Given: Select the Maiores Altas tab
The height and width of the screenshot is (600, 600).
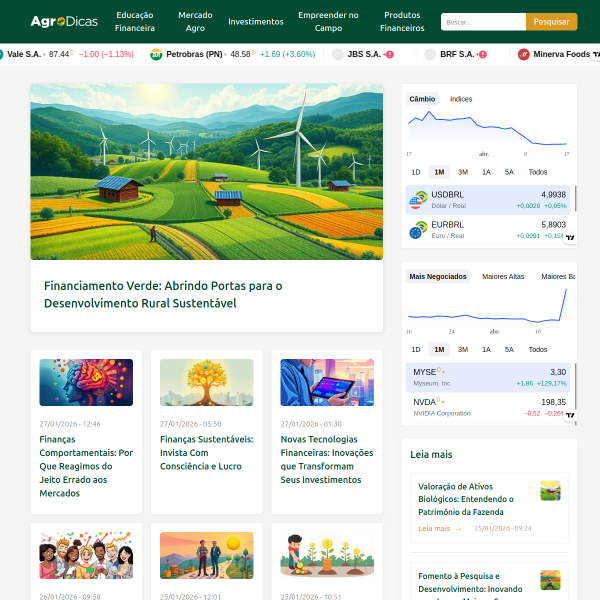Looking at the screenshot, I should click(503, 277).
